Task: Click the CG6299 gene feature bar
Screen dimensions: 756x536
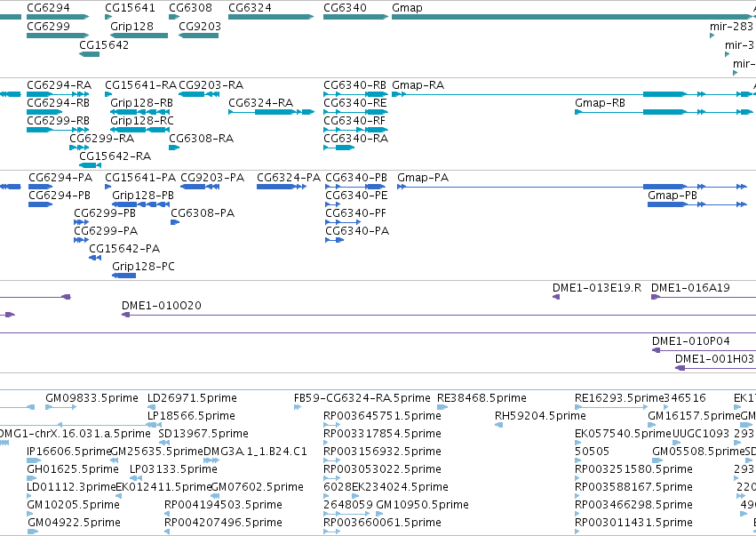Action: (x=58, y=36)
